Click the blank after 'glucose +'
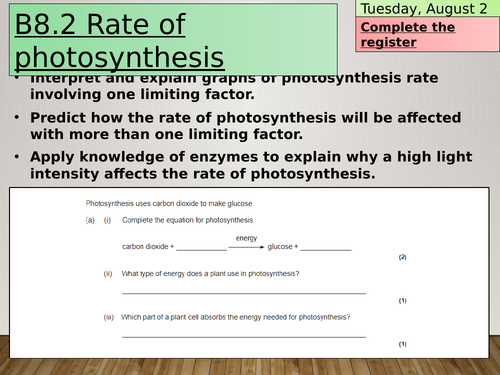The image size is (500, 375). coord(326,247)
